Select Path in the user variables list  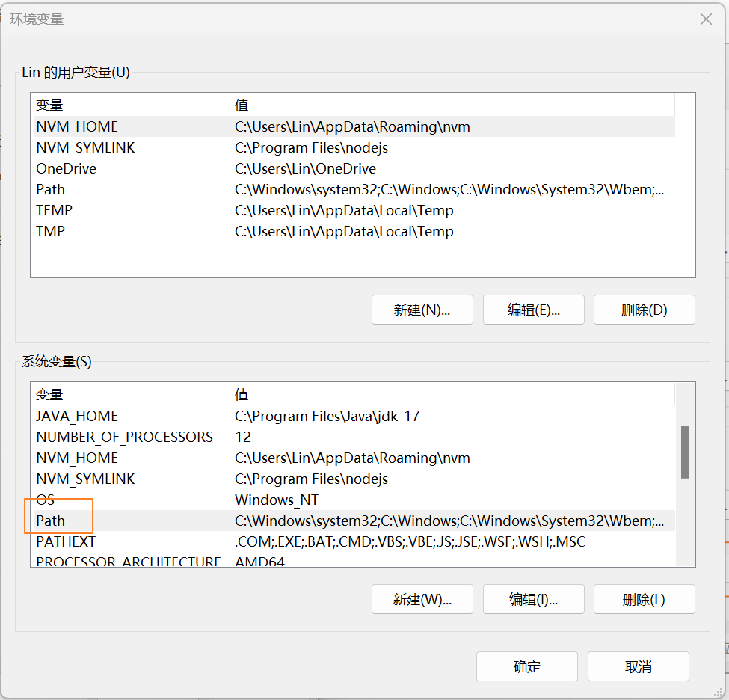[51, 190]
